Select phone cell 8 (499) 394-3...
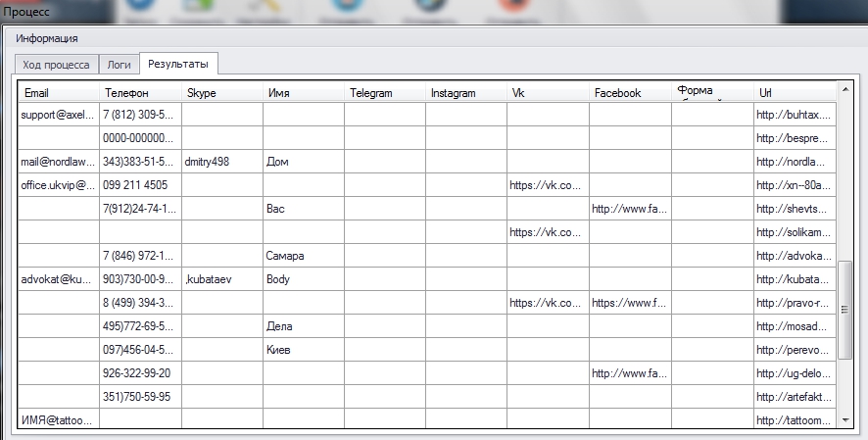The width and height of the screenshot is (868, 440). point(141,303)
